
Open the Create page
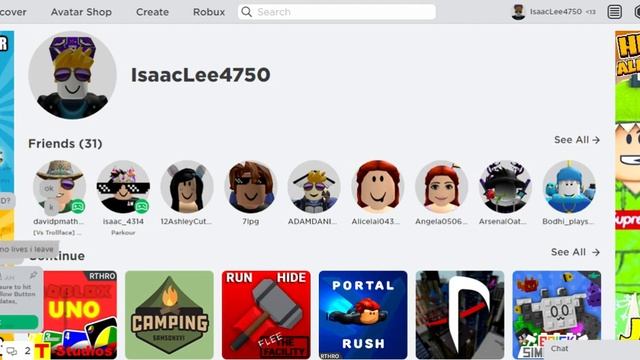(152, 12)
